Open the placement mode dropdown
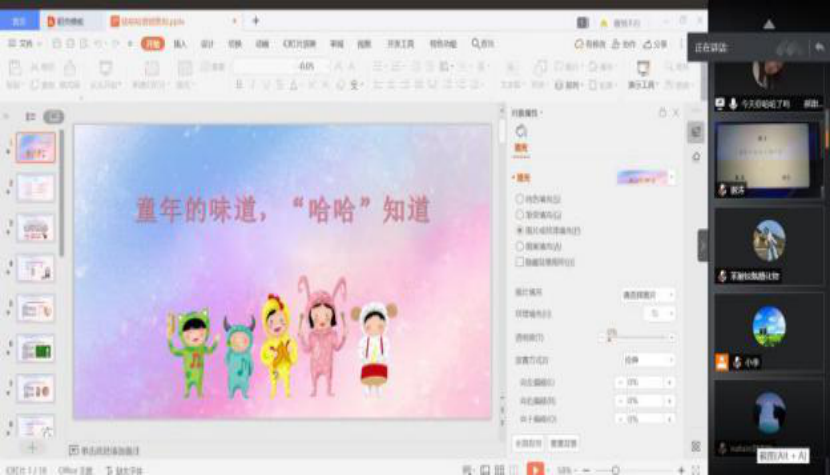Viewport: 830px width, 476px height. tap(648, 359)
